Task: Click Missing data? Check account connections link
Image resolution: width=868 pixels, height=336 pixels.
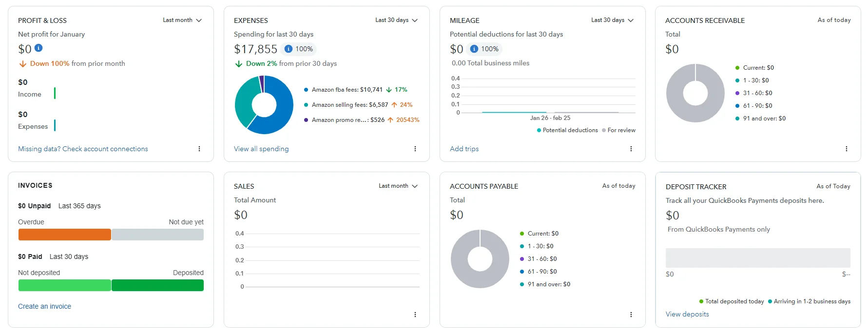Action: point(83,149)
